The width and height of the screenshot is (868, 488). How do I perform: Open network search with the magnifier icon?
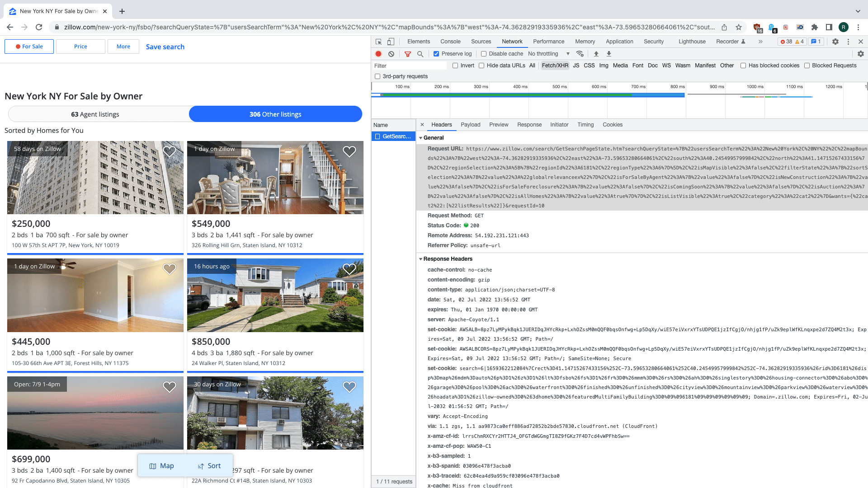pyautogui.click(x=420, y=54)
